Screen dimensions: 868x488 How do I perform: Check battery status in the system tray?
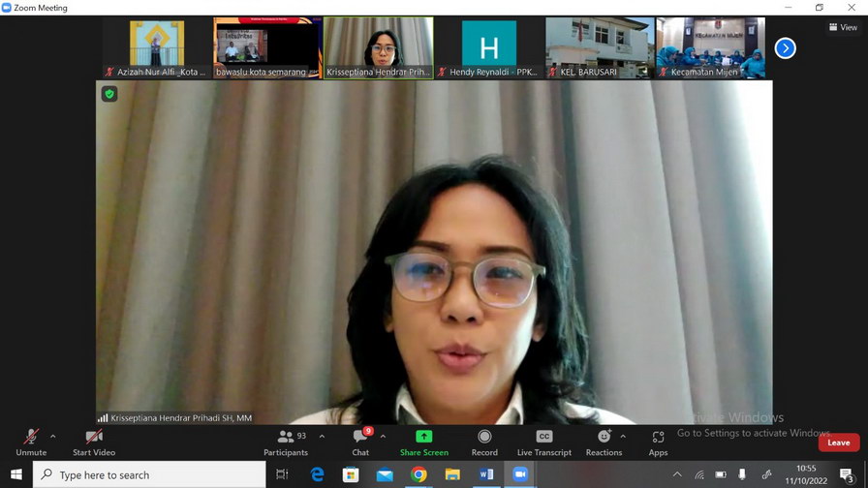720,474
